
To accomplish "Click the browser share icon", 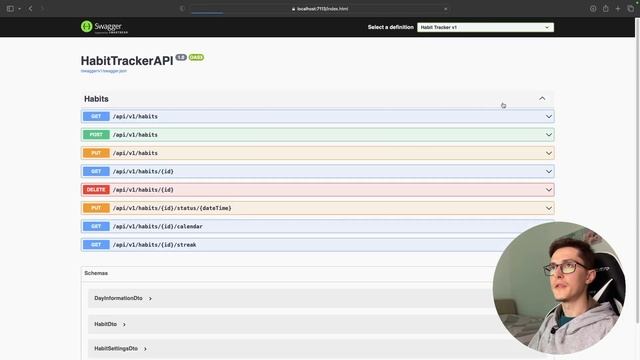I will pyautogui.click(x=606, y=9).
